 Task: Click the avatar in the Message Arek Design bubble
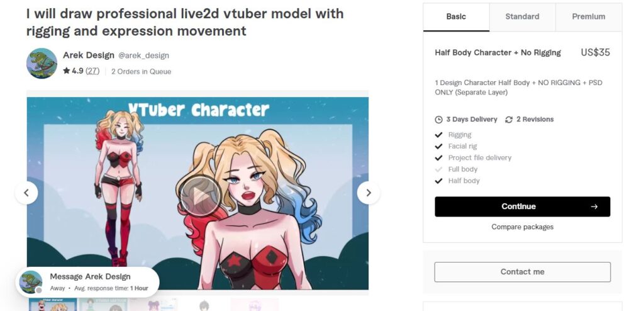coord(31,282)
